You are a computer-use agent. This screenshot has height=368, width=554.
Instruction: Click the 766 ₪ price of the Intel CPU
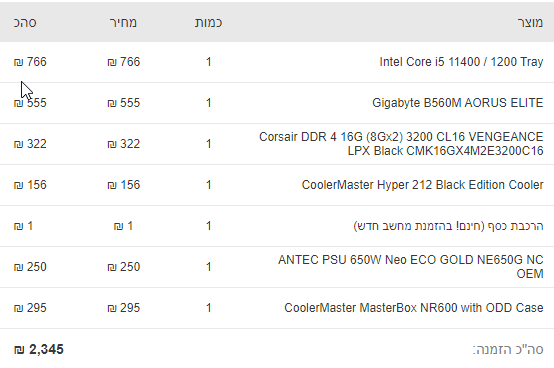(x=124, y=62)
